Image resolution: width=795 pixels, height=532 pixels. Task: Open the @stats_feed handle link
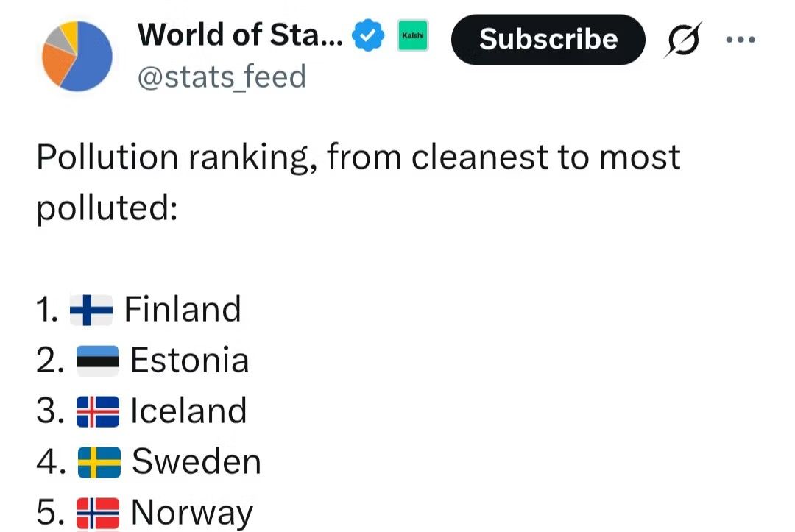222,76
